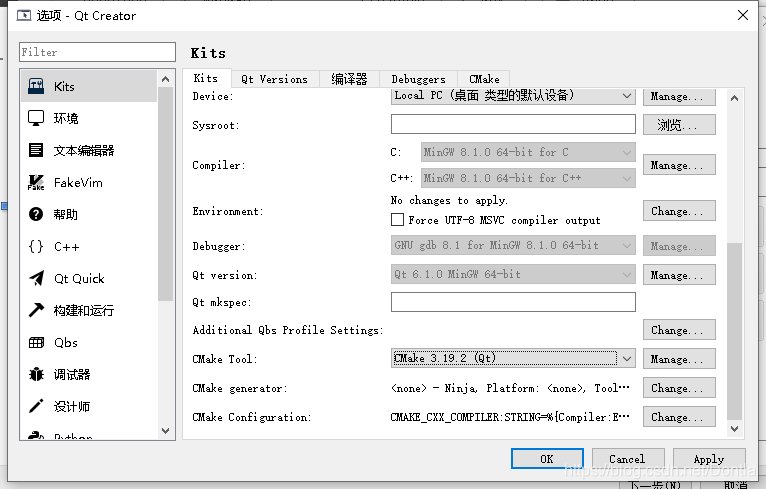Image resolution: width=766 pixels, height=489 pixels.
Task: Click the 浏览 button for Sysroot
Action: (679, 125)
